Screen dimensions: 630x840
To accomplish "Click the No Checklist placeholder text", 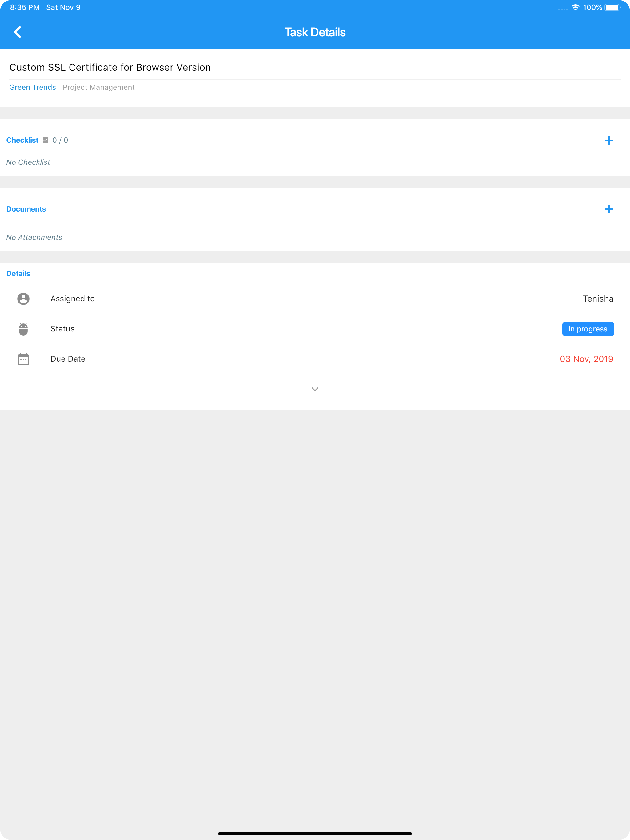I will 28,162.
